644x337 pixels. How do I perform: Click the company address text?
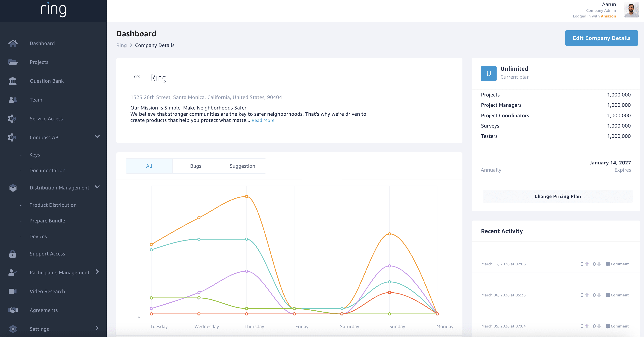click(x=206, y=97)
